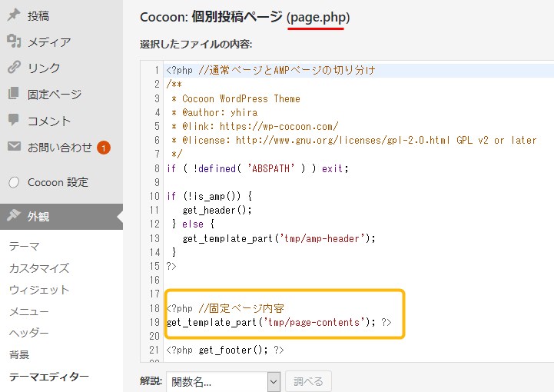This screenshot has width=554, height=392.
Task: Click the speech bubble icon beside コメント
Action: 13,121
